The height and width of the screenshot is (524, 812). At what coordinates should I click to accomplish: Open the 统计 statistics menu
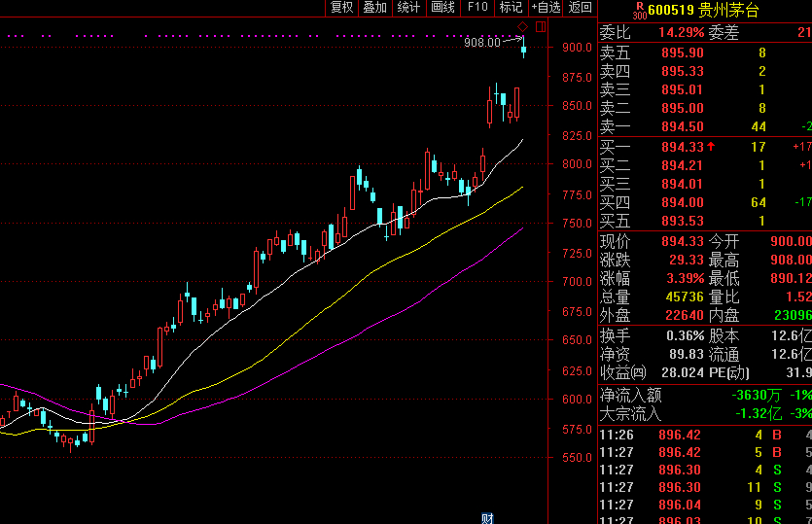[408, 8]
